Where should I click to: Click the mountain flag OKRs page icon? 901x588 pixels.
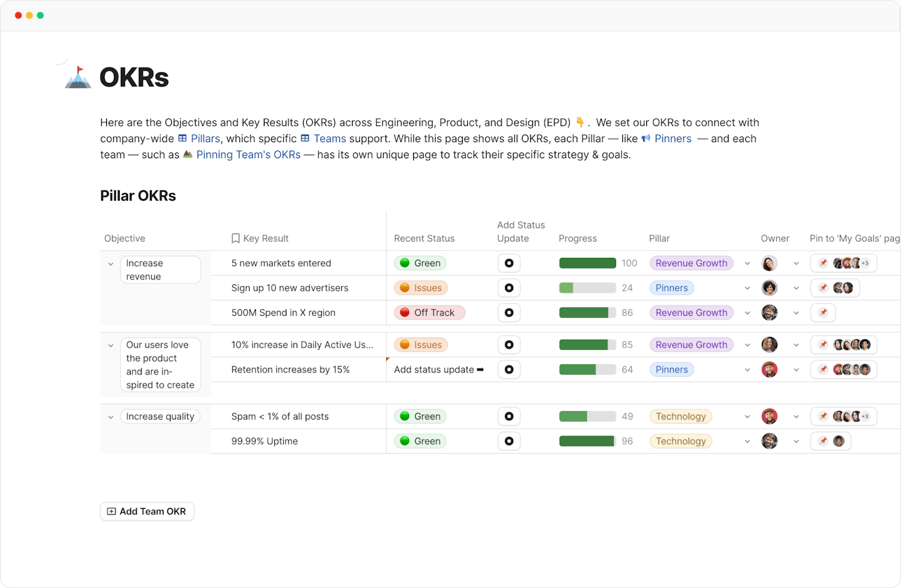[x=78, y=77]
